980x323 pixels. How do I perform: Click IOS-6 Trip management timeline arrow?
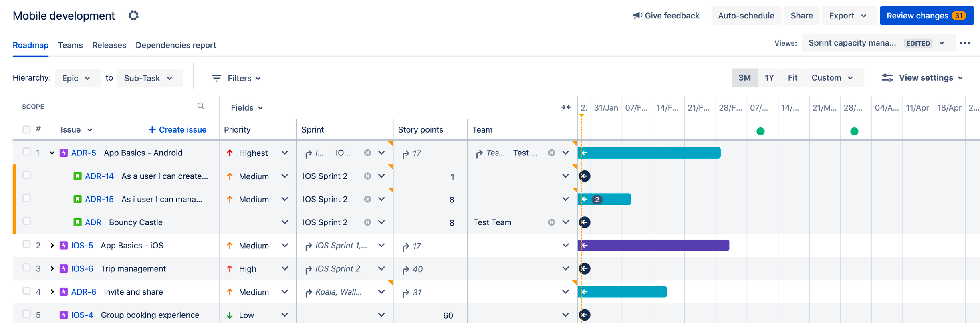(x=585, y=268)
